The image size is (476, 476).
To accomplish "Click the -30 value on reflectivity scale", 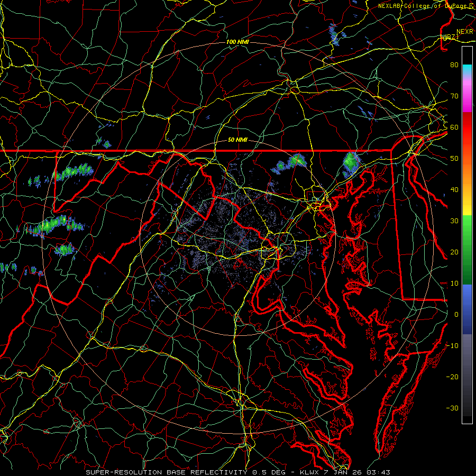I will (x=452, y=408).
